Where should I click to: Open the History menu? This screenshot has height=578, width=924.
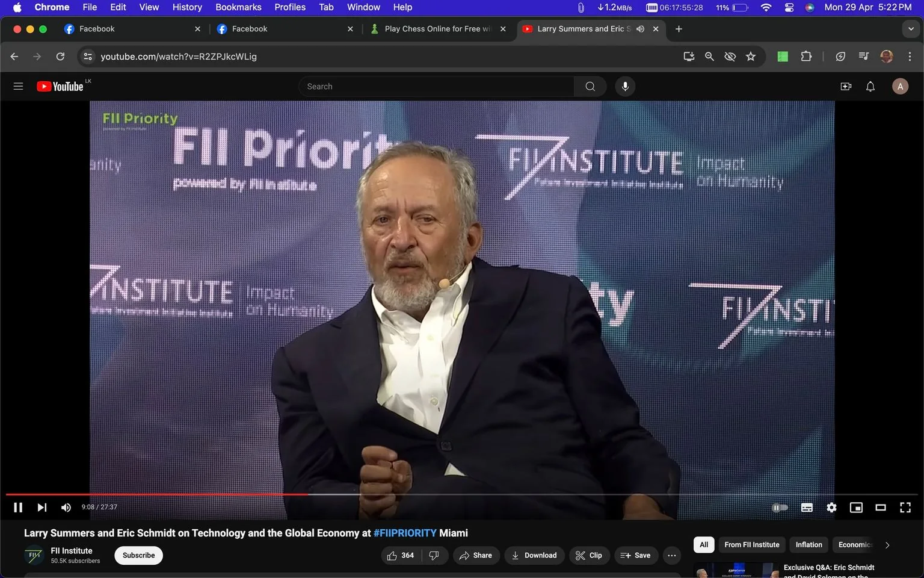(x=187, y=7)
